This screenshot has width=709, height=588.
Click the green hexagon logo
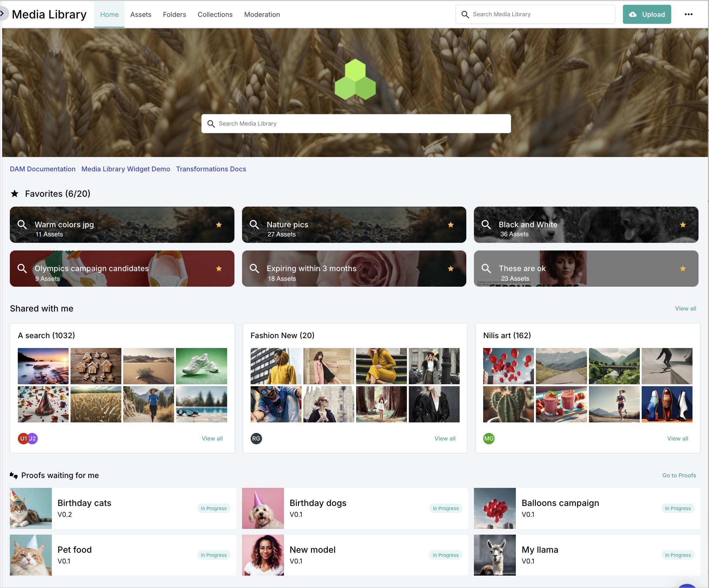tap(355, 80)
